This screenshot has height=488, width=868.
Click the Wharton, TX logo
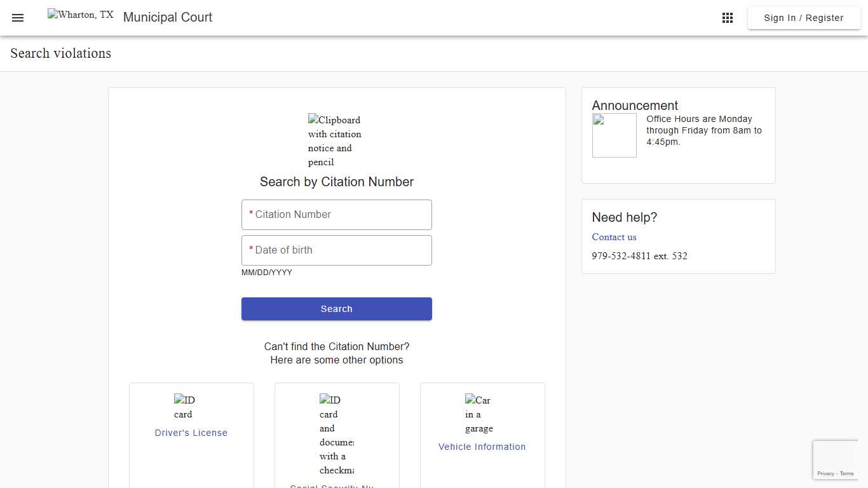[80, 15]
